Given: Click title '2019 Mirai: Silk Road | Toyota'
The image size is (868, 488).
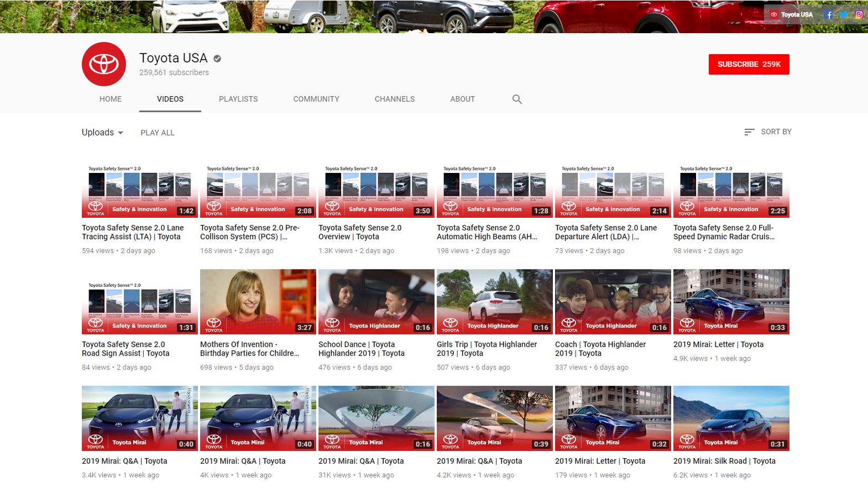Looking at the screenshot, I should click(x=724, y=461).
